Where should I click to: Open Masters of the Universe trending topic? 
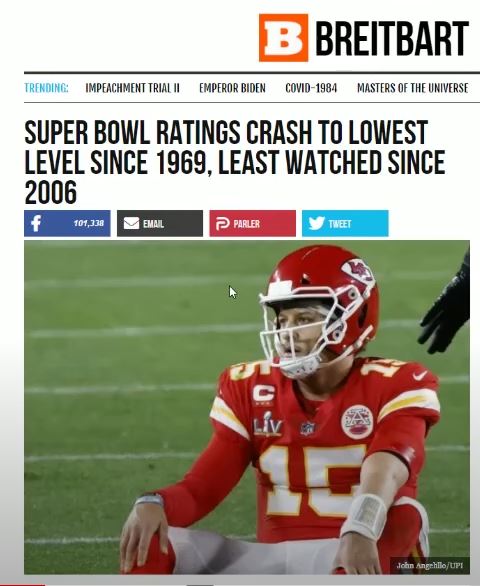pos(412,88)
